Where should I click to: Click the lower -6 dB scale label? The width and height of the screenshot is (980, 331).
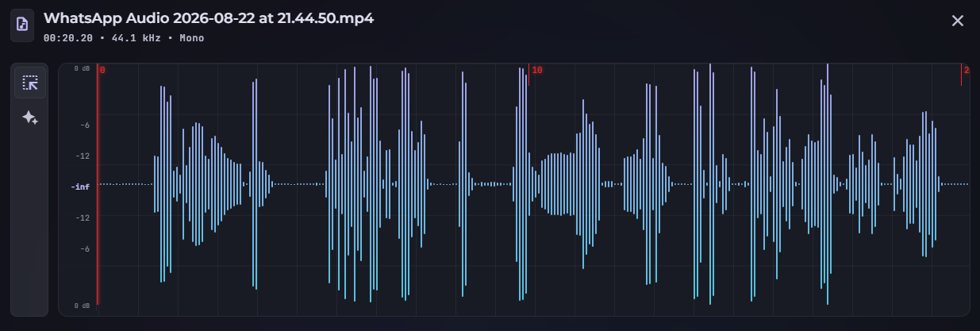tap(84, 248)
